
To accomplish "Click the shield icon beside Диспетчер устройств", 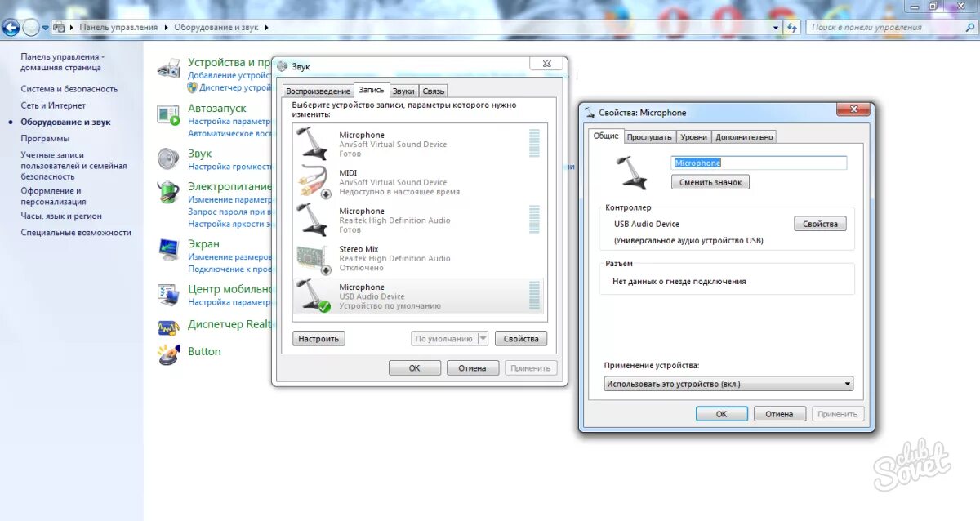I will [x=192, y=87].
